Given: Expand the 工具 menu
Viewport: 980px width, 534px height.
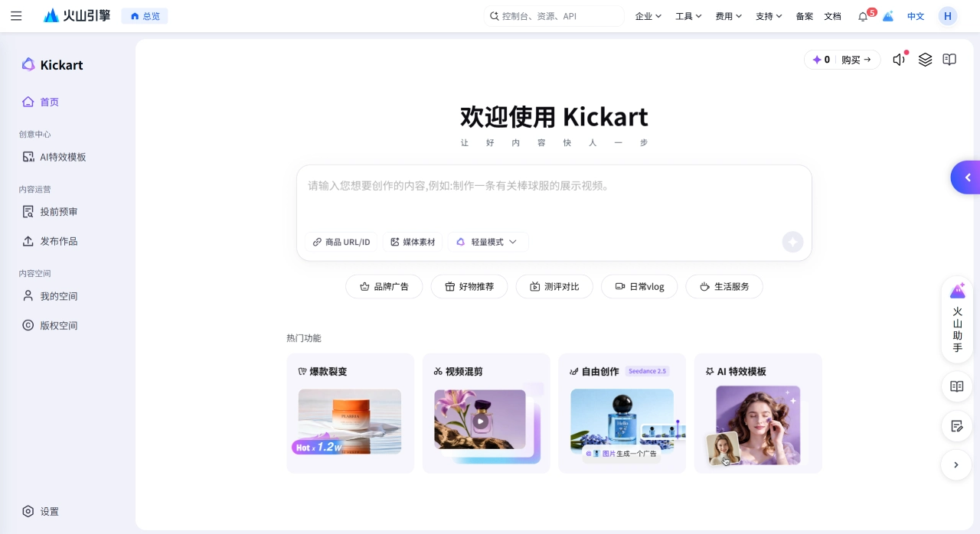Looking at the screenshot, I should coord(688,16).
